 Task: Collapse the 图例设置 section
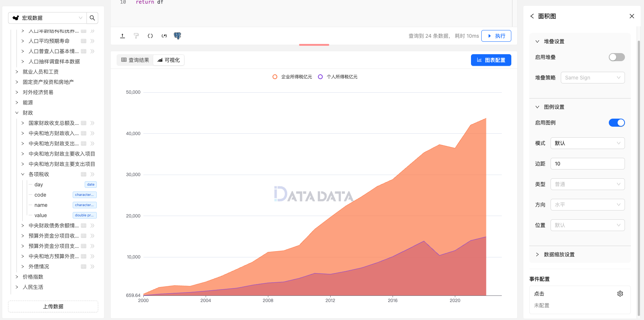point(537,107)
